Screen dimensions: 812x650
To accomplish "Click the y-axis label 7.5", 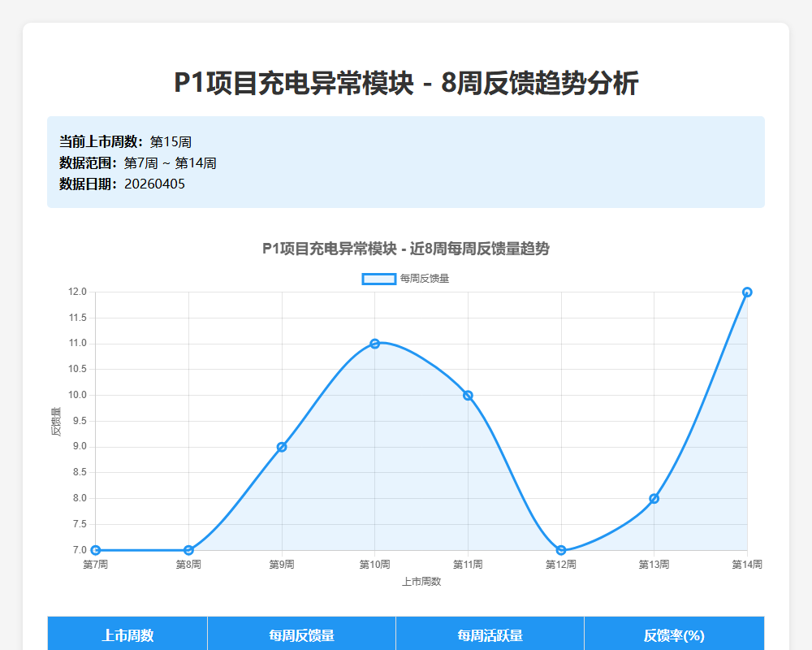I will click(x=80, y=524).
